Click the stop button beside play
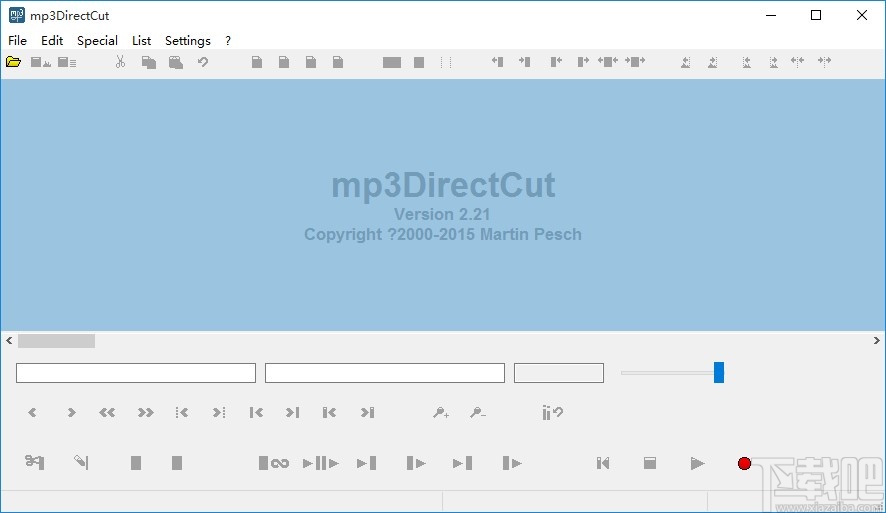The image size is (886, 513). [x=650, y=463]
